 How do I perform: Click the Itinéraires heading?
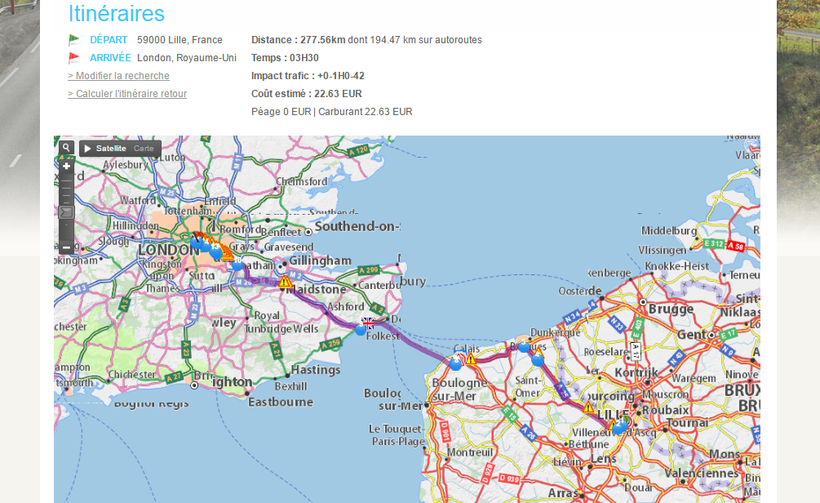(116, 14)
